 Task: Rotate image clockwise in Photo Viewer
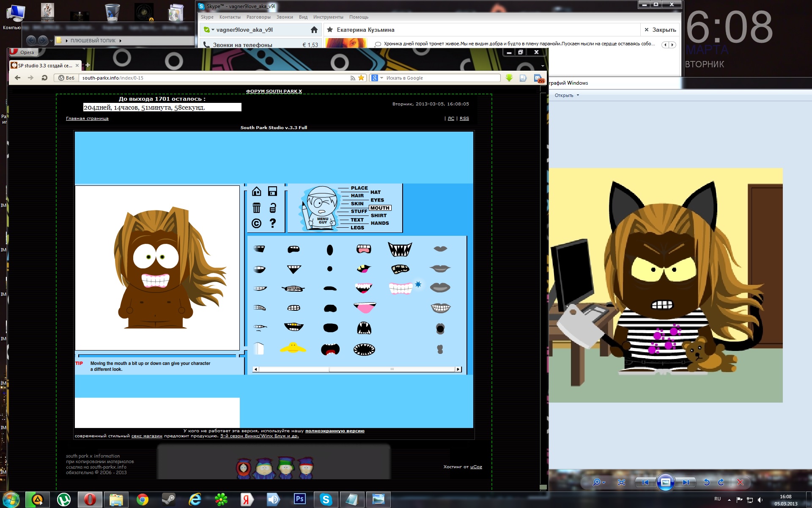point(721,482)
